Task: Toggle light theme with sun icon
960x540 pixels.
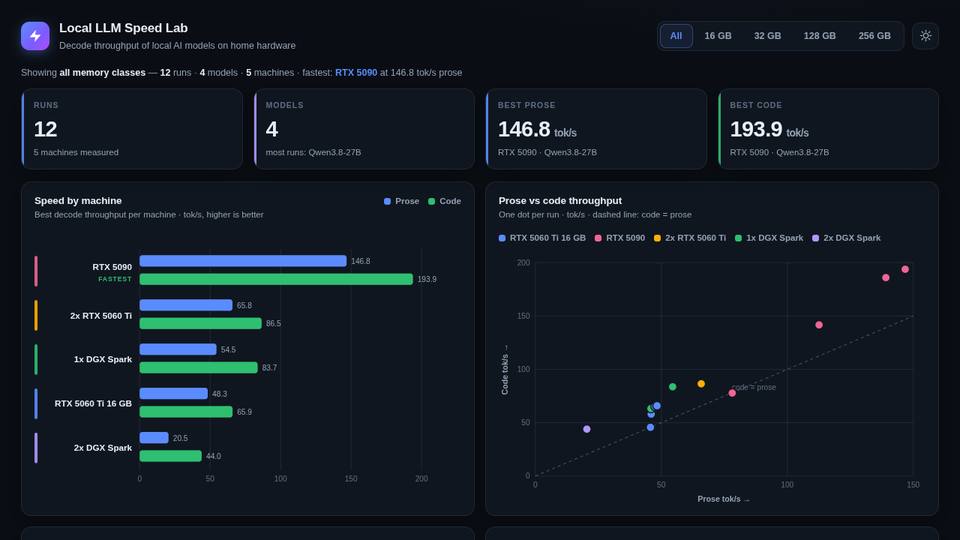Action: click(925, 36)
